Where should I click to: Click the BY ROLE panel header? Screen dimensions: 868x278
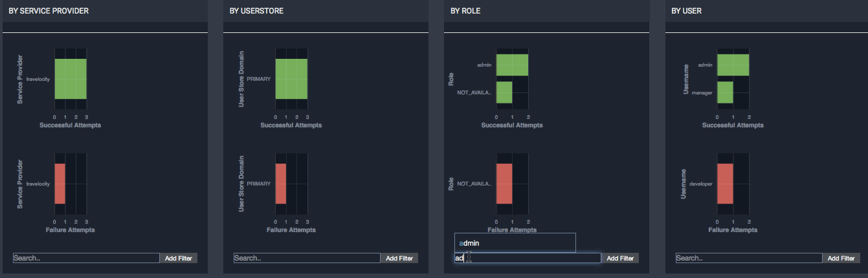coord(465,11)
